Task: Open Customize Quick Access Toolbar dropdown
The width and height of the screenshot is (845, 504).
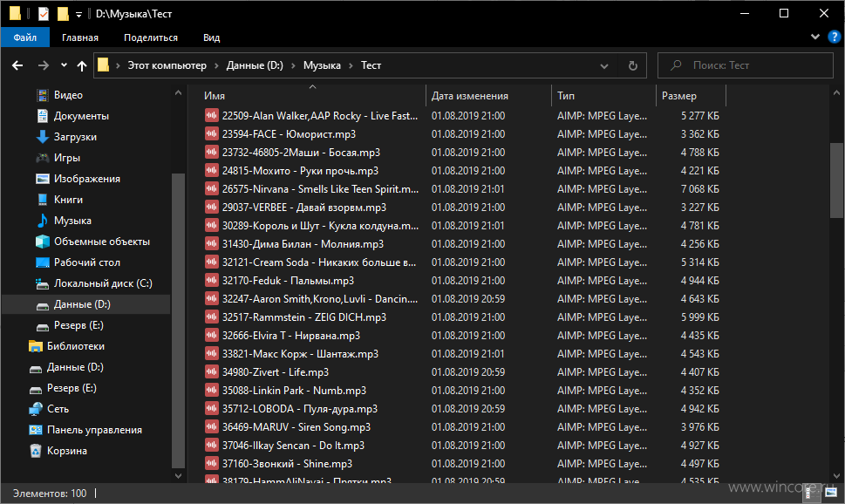Action: click(78, 15)
